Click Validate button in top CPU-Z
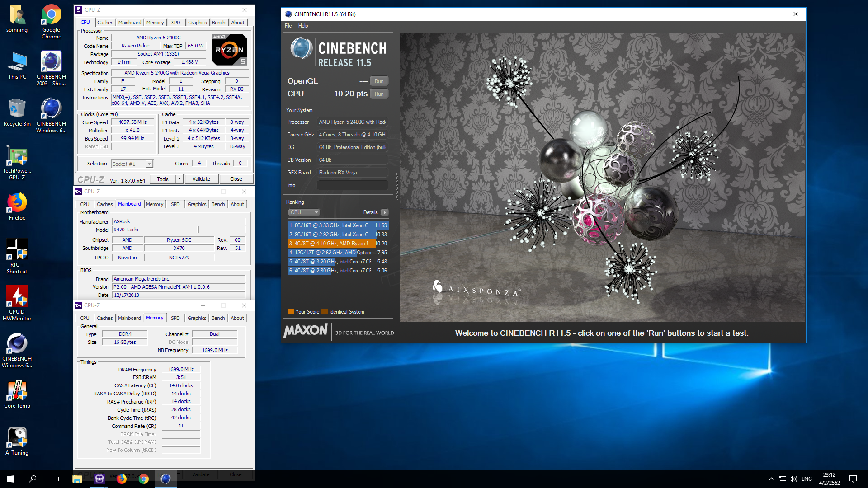Viewport: 868px width, 488px height. 201,179
